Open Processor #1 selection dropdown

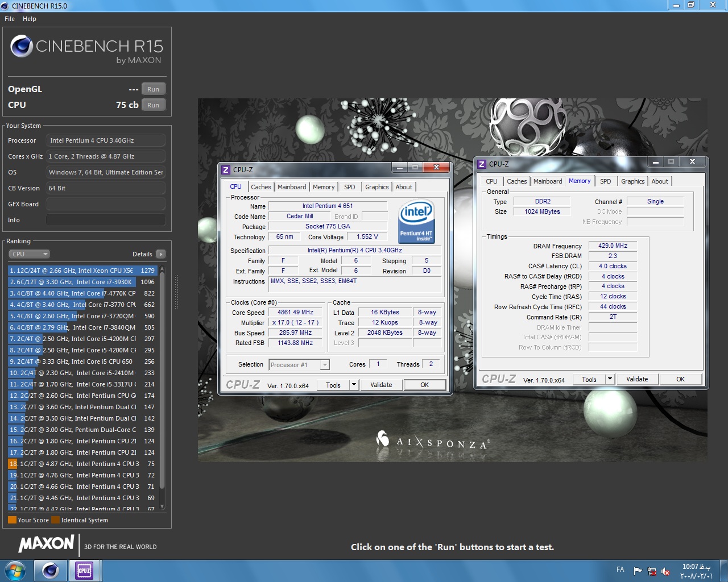(299, 365)
